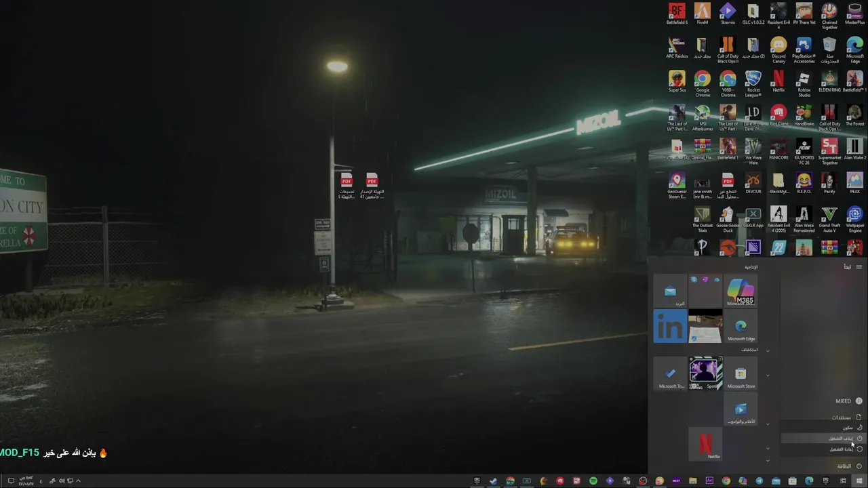
Task: Launch Pacify from the desktop
Action: pos(829,183)
